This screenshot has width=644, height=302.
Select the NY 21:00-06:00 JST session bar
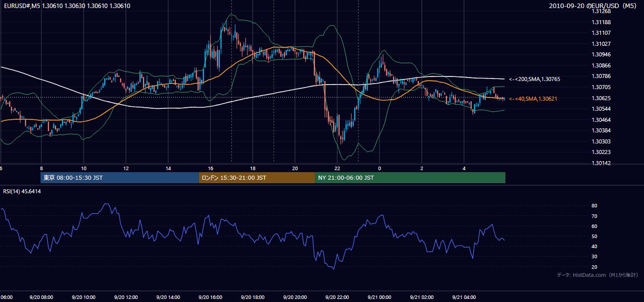[410, 178]
